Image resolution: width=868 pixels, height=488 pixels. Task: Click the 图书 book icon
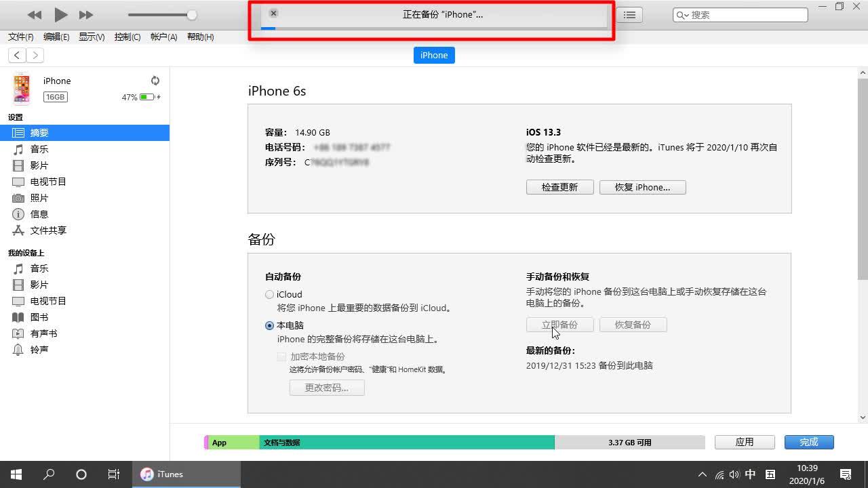18,317
